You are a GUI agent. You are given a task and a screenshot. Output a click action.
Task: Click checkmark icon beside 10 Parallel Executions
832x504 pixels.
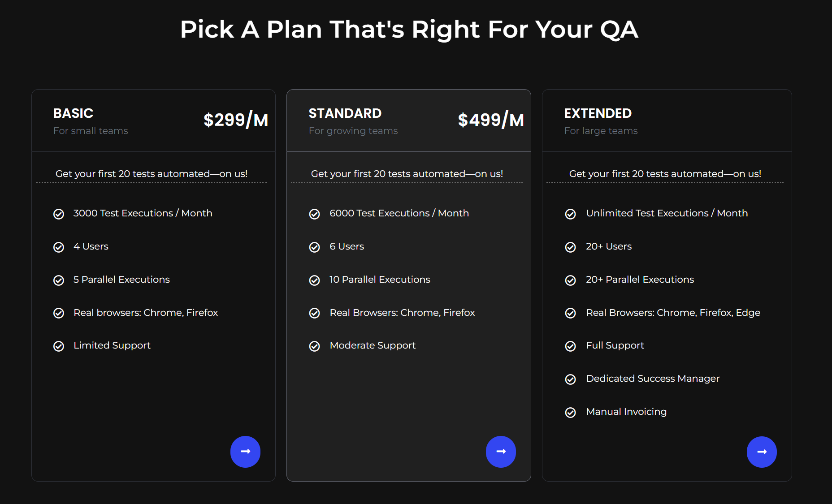click(x=315, y=280)
